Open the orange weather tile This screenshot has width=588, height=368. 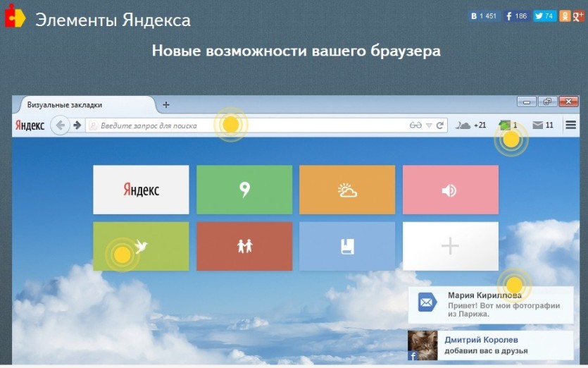347,190
